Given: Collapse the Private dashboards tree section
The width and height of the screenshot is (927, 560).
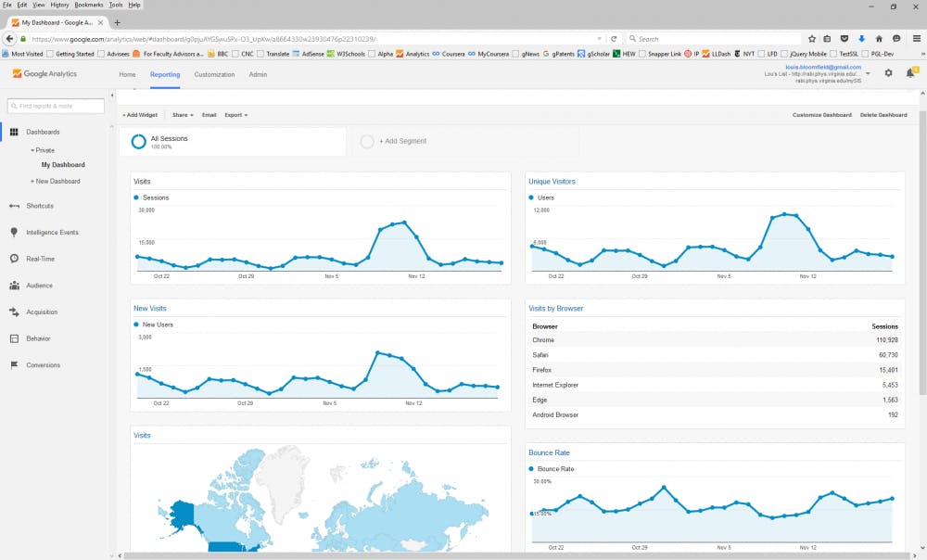Looking at the screenshot, I should pos(42,149).
